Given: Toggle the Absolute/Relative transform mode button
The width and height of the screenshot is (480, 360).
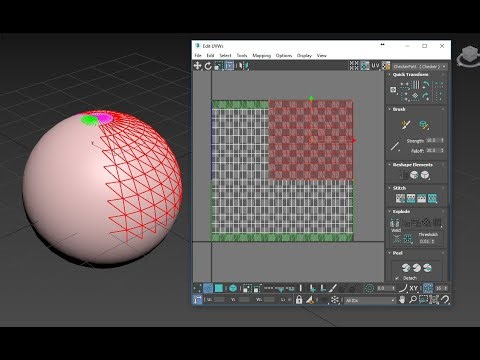Looking at the screenshot, I should (x=197, y=300).
